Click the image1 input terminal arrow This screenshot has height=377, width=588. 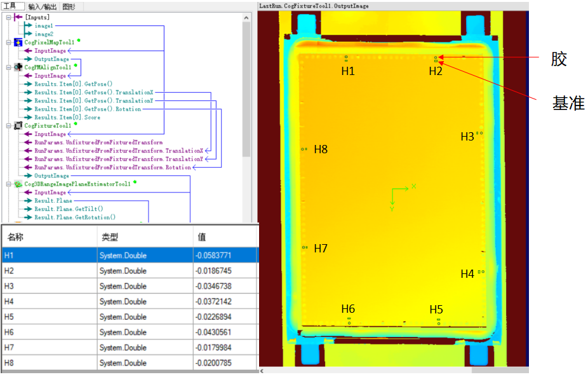[x=29, y=25]
